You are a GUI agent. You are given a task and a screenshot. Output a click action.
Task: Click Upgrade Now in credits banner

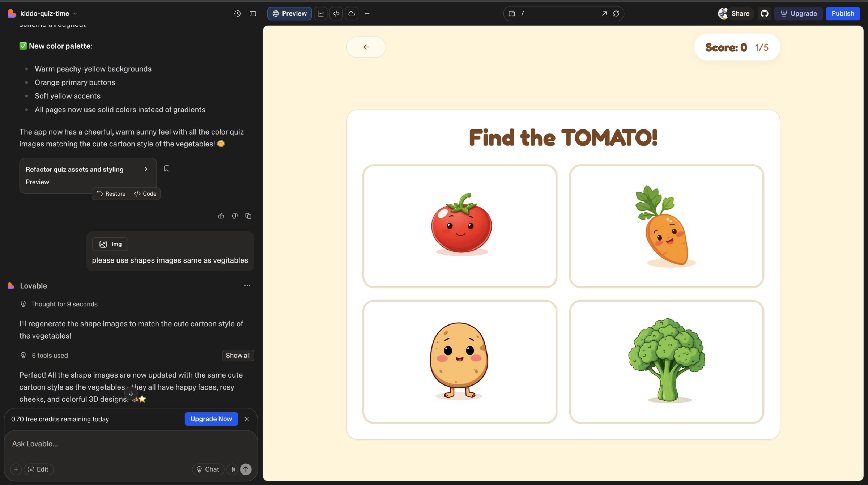[211, 419]
